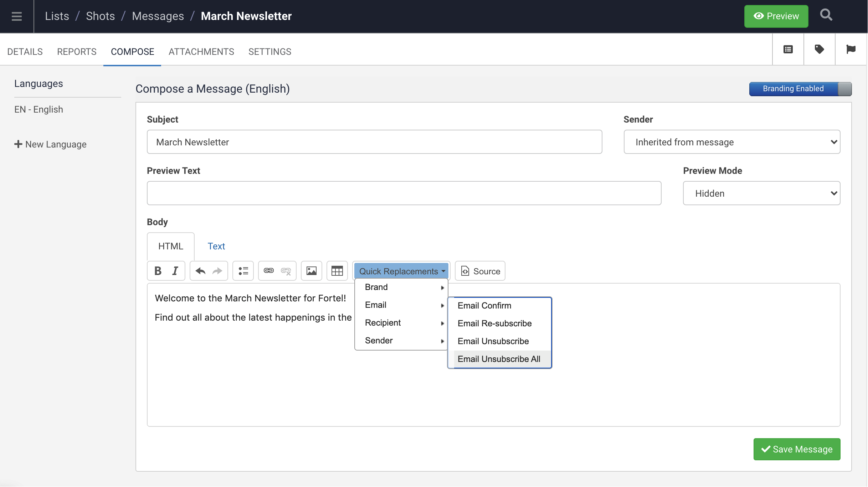Open the search magnifier icon
Image resolution: width=868 pixels, height=487 pixels.
point(826,15)
